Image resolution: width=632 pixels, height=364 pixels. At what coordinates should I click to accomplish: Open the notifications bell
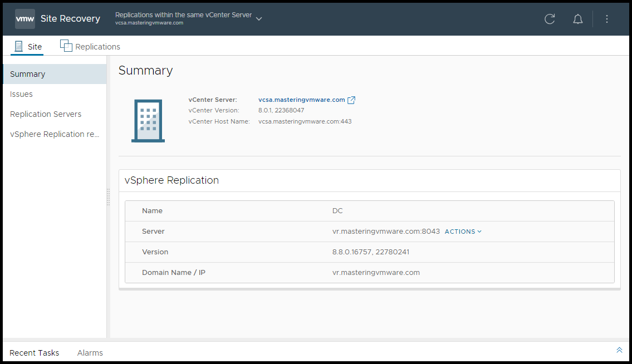point(577,19)
